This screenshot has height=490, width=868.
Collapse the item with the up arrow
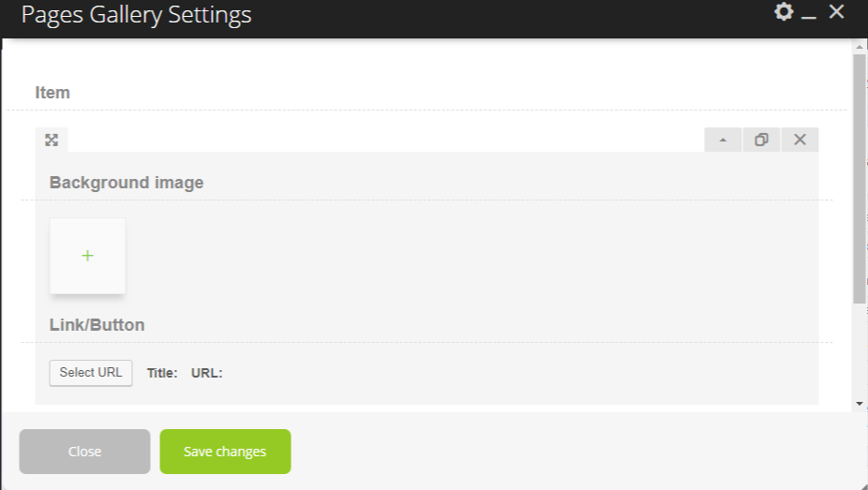tap(723, 140)
